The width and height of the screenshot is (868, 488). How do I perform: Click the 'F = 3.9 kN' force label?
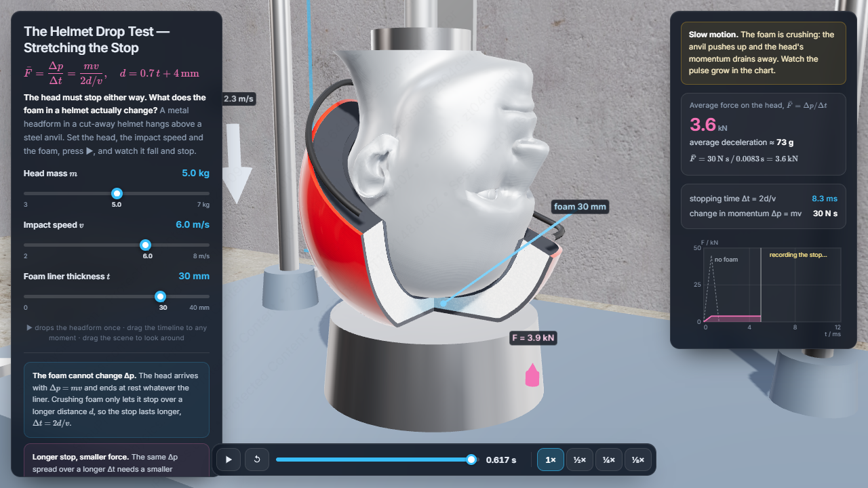coord(534,337)
